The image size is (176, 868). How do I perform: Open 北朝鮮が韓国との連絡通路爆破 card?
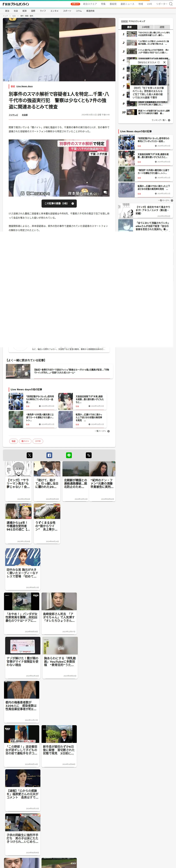(x=76, y=481)
